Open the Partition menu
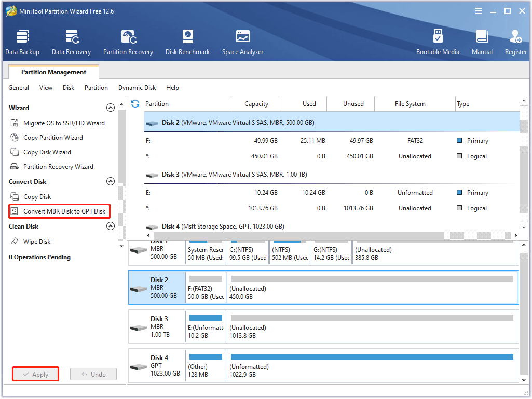Screen dimensions: 532x399 coord(96,88)
